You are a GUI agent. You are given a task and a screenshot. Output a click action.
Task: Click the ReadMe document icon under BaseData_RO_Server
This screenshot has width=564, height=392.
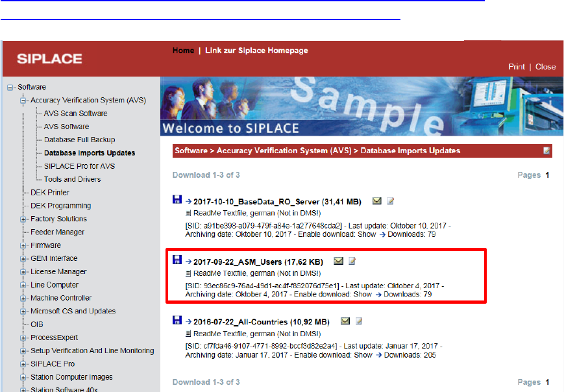pyautogui.click(x=188, y=214)
